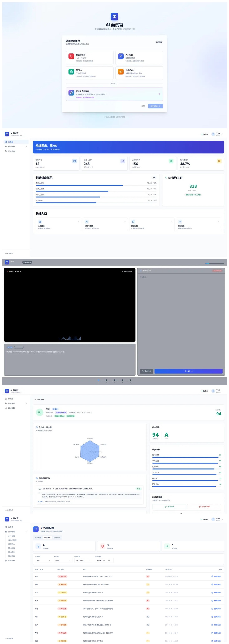Click the 初筛通过率 target icon
The height and width of the screenshot is (644, 229).
219,161
